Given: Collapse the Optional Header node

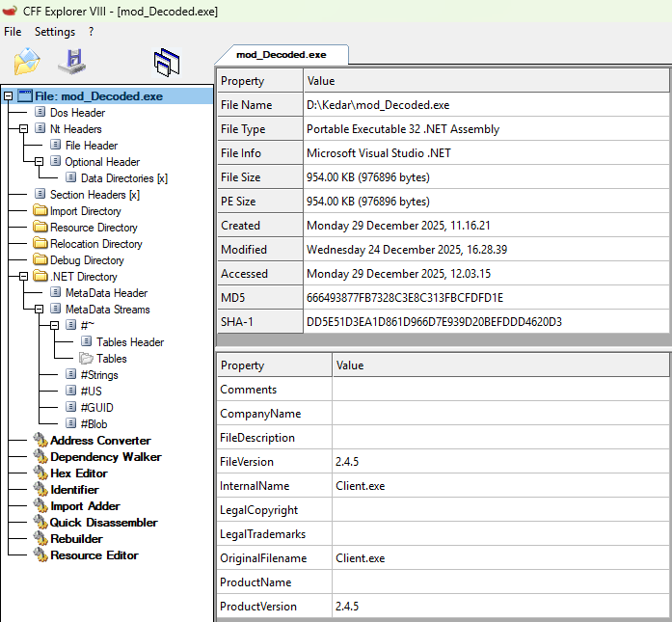Looking at the screenshot, I should (x=40, y=162).
